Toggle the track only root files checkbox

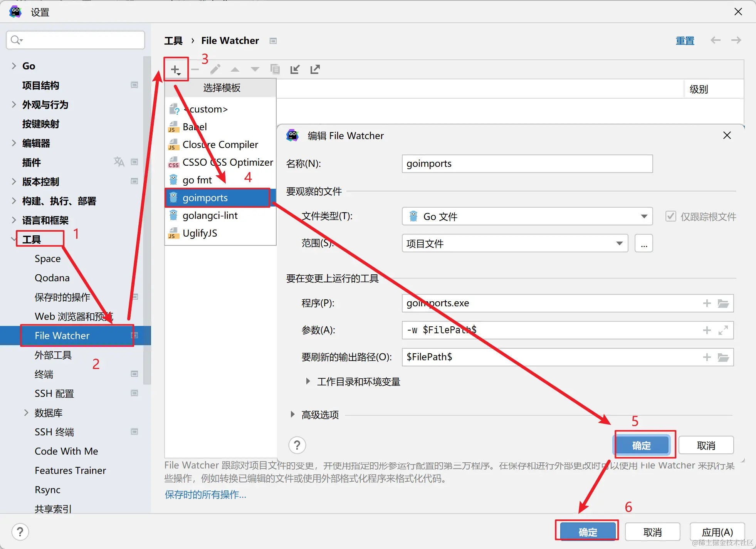671,217
